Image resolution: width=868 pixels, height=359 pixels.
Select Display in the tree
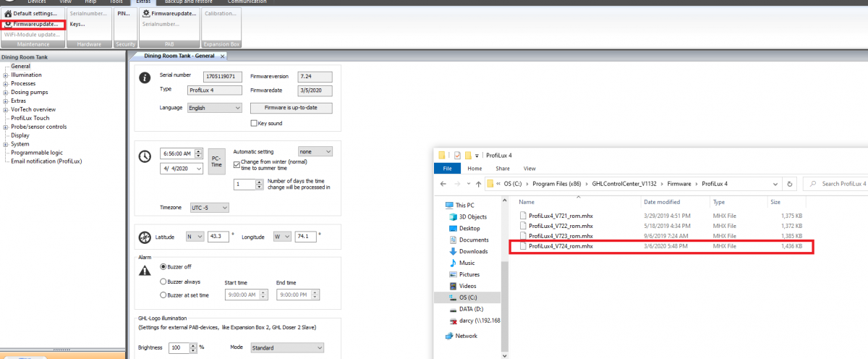click(20, 135)
